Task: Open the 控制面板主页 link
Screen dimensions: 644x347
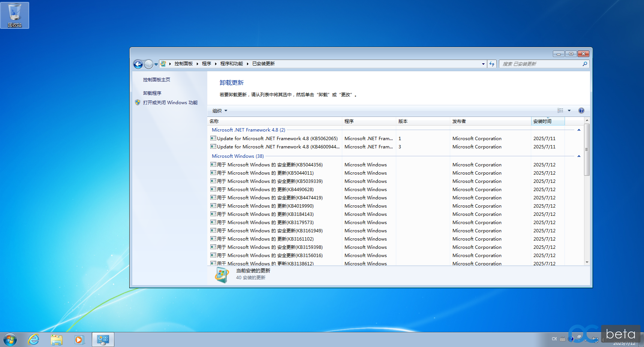Action: click(156, 80)
